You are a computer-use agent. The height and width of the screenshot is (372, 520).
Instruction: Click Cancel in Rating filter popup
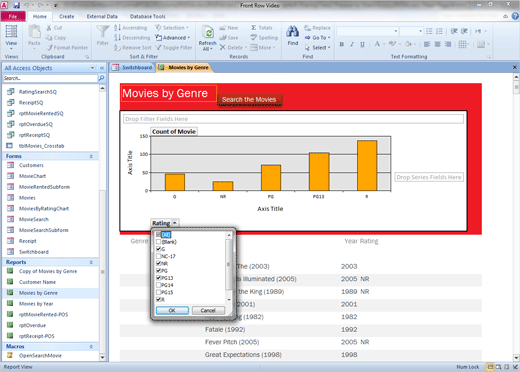(208, 311)
